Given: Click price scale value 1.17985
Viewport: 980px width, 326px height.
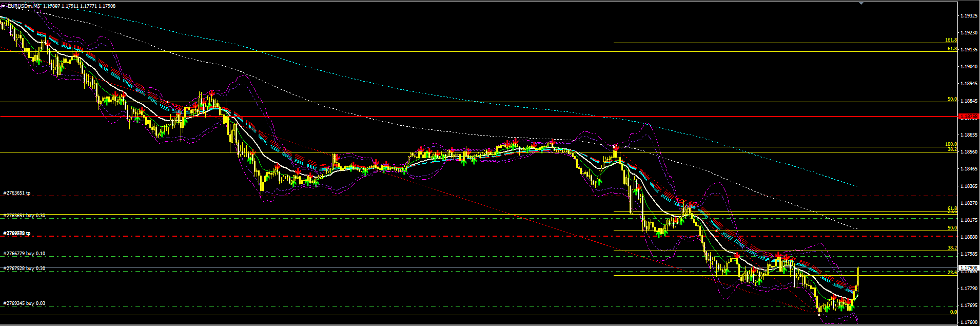Looking at the screenshot, I should 969,254.
